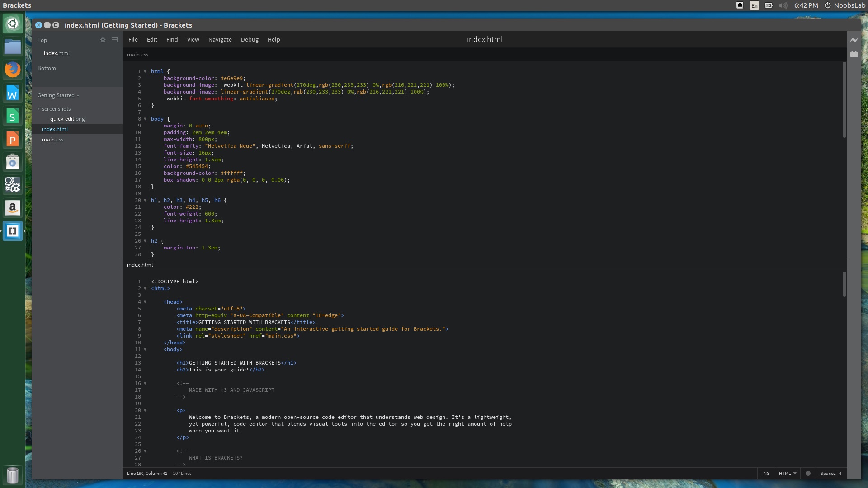868x488 pixels.
Task: Open WPS Presentation from dock
Action: click(x=13, y=139)
